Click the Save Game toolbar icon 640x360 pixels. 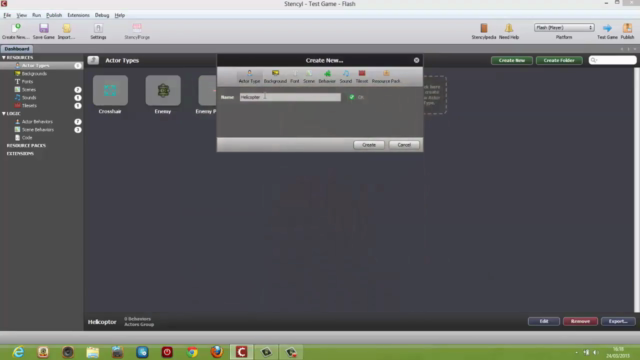pyautogui.click(x=44, y=31)
